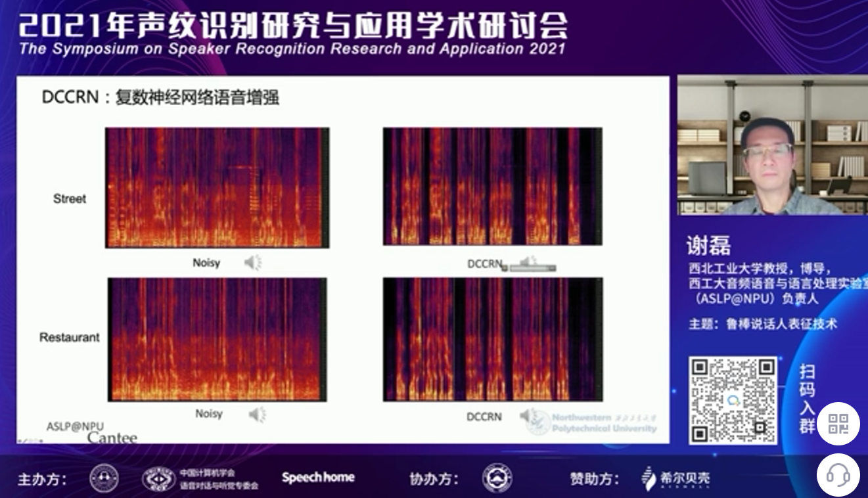Image resolution: width=868 pixels, height=498 pixels.
Task: Click the round emblem after 协办方
Action: [497, 478]
